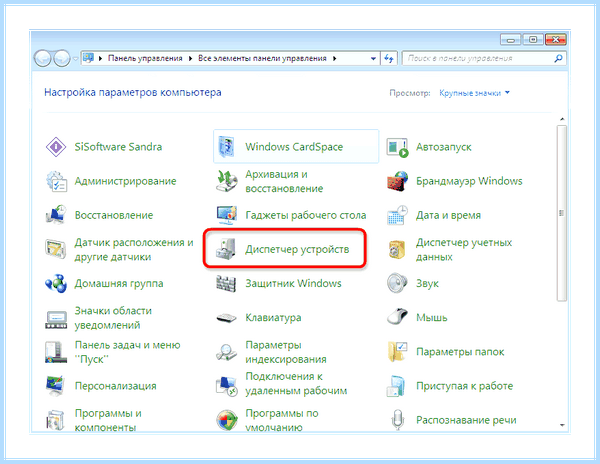Open the Клавиатура keyboard icon
The height and width of the screenshot is (464, 600).
227,318
